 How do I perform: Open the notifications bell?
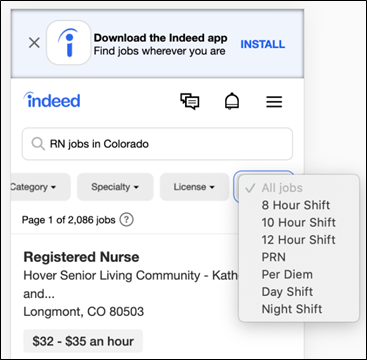(232, 101)
